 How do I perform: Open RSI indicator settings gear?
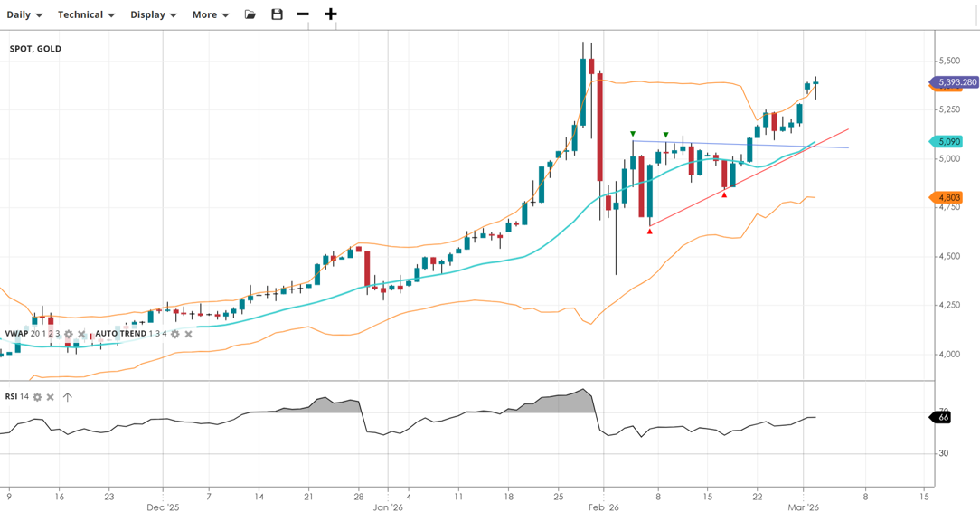click(37, 397)
